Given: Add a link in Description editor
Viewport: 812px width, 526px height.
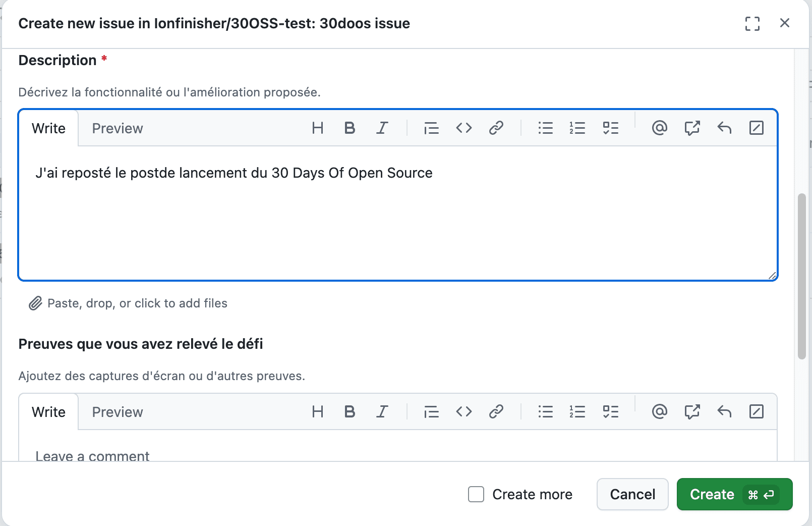Looking at the screenshot, I should 496,128.
